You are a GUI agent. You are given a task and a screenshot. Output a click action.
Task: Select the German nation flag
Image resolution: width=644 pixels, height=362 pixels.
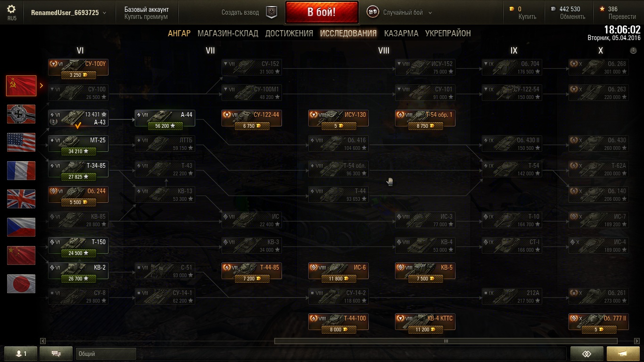(x=21, y=114)
